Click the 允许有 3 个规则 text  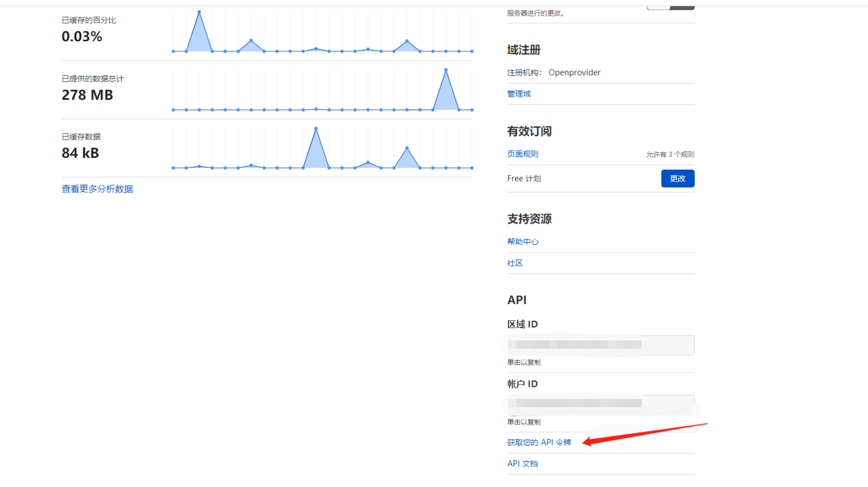(670, 154)
